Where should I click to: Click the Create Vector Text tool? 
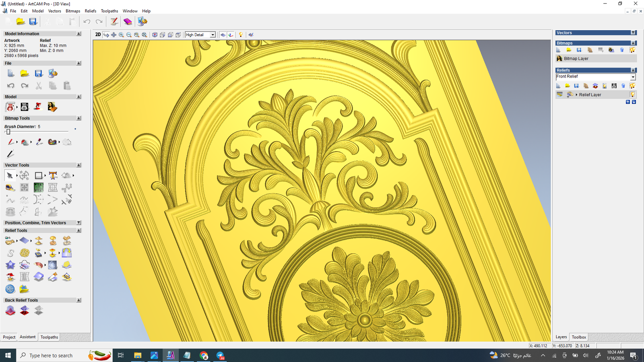53,175
